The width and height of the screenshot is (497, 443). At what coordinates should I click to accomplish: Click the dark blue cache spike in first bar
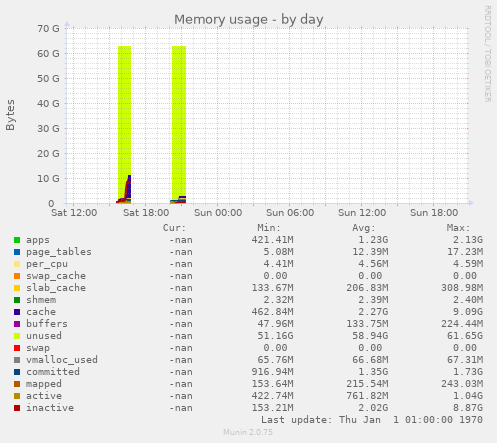point(129,187)
